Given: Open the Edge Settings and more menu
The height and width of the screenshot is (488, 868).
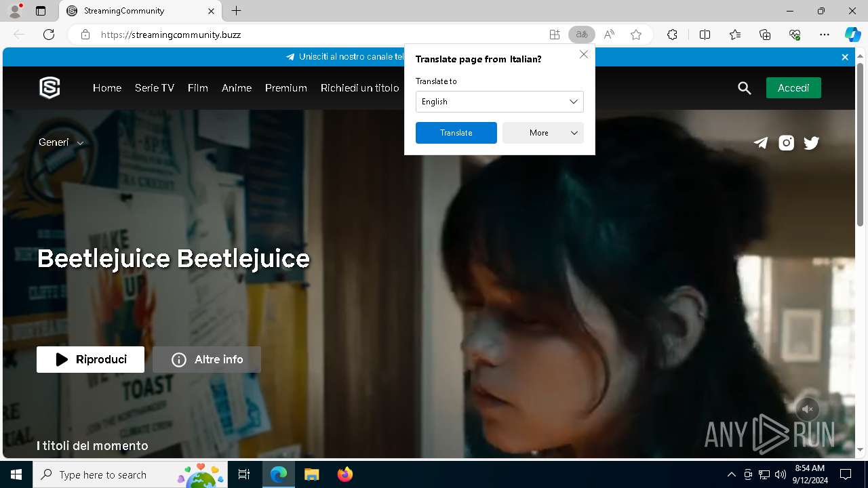Looking at the screenshot, I should click(825, 35).
